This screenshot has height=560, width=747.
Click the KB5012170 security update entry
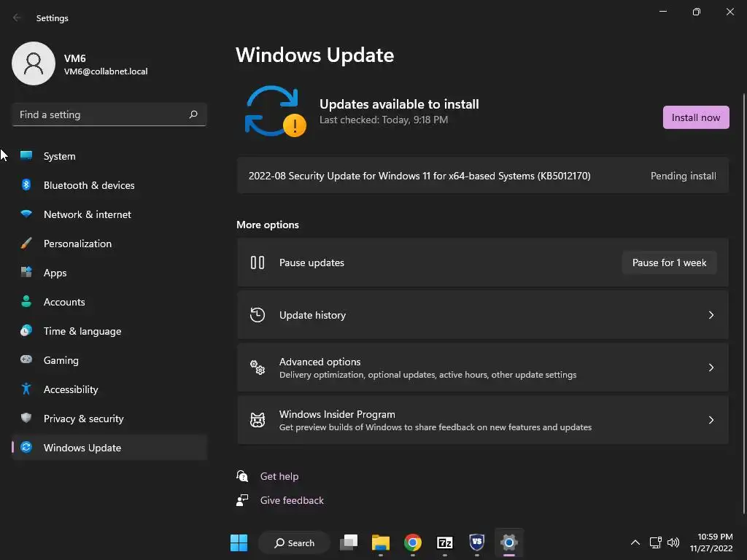point(483,176)
